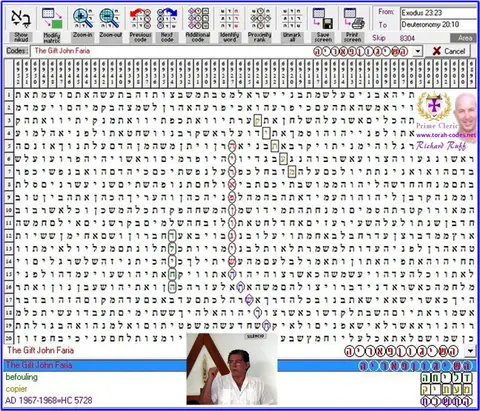Image resolution: width=480 pixels, height=411 pixels.
Task: Click row number 10 header
Action: [x=9, y=210]
